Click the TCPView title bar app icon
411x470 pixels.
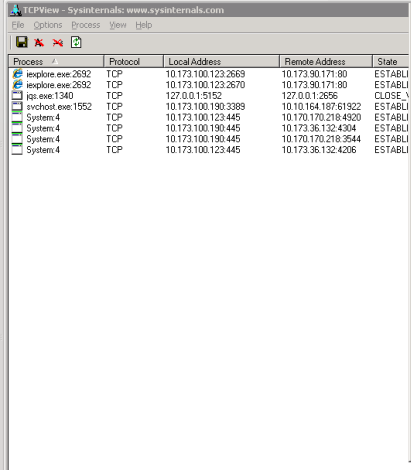[16, 10]
